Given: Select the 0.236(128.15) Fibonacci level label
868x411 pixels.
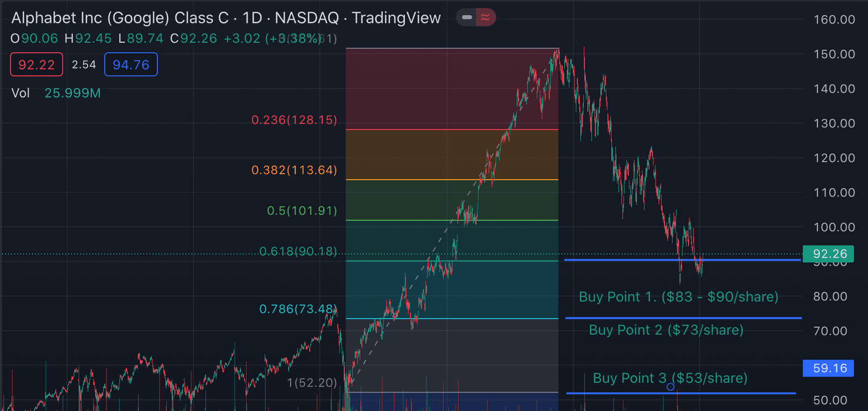Looking at the screenshot, I should [294, 119].
